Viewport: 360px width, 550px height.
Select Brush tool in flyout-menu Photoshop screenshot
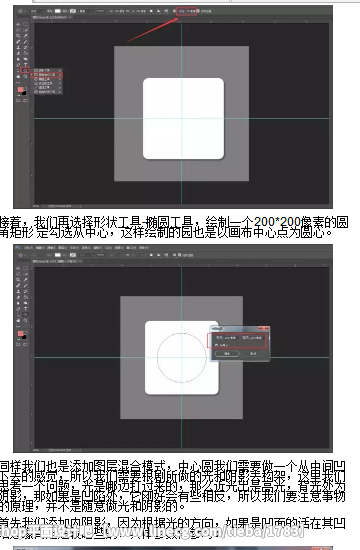point(26,42)
